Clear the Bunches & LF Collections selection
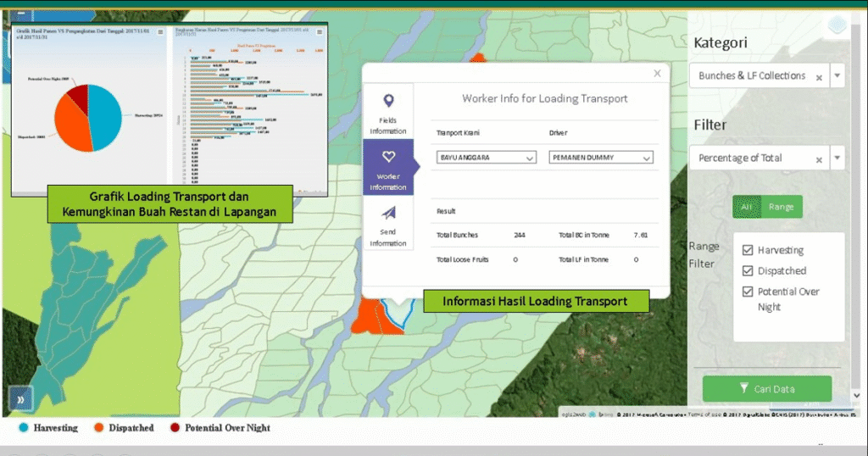 (819, 78)
